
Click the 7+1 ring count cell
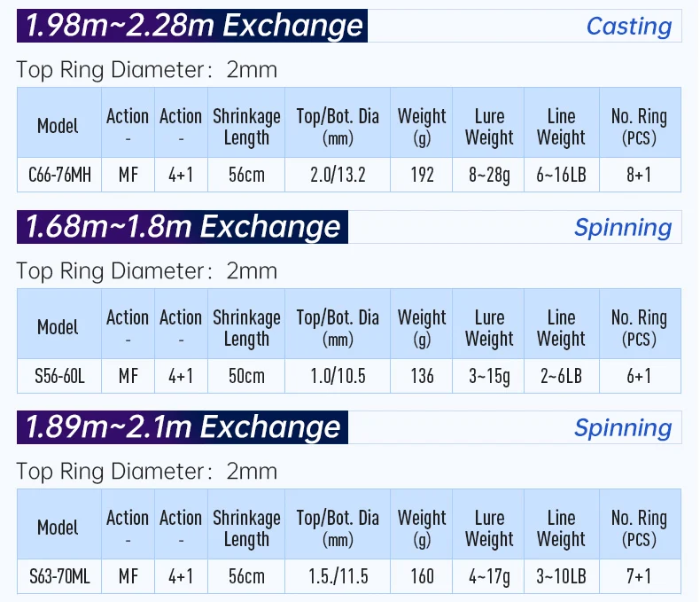(639, 576)
